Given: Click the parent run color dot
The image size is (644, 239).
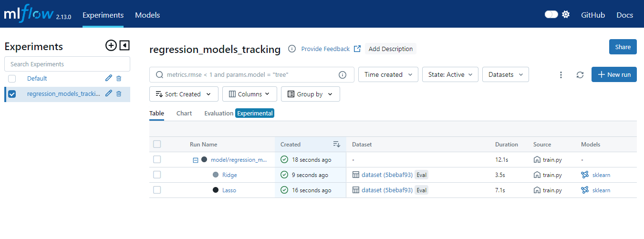Looking at the screenshot, I should coord(204,159).
